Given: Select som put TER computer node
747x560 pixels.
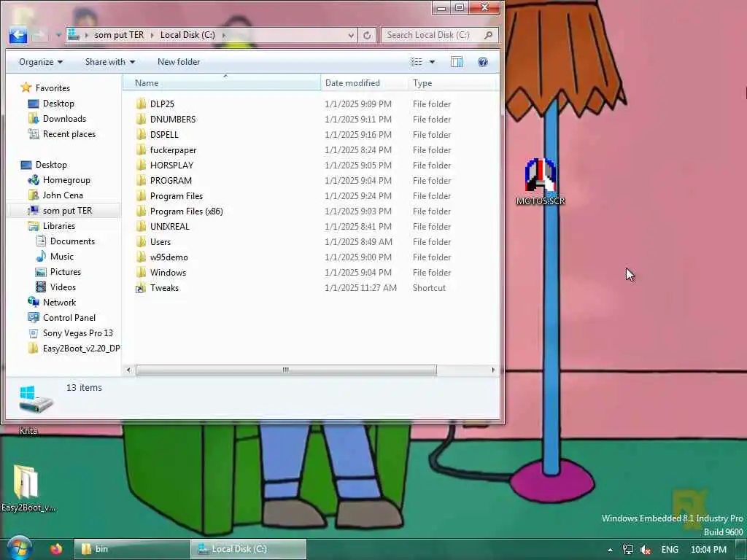Looking at the screenshot, I should click(x=61, y=211).
